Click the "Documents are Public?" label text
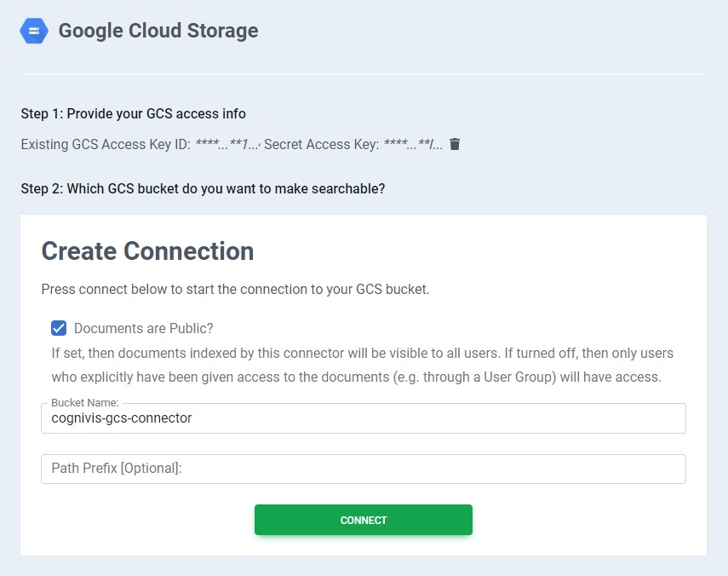The image size is (728, 576). [x=143, y=328]
